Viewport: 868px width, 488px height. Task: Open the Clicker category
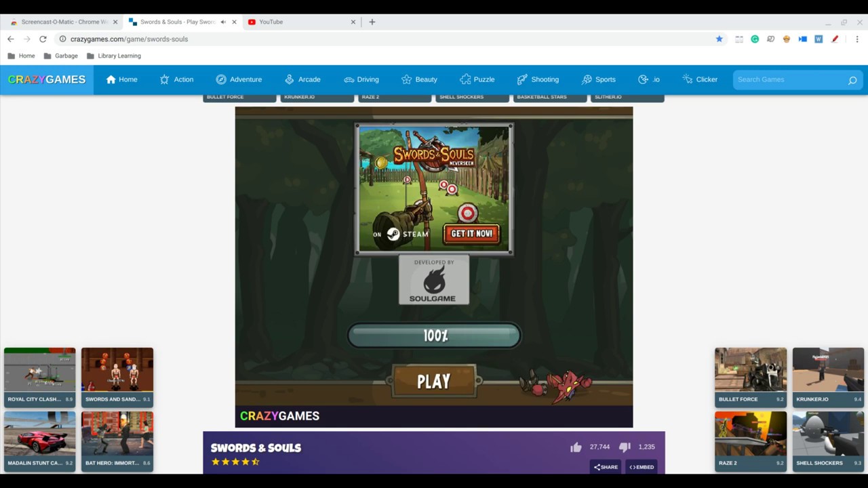click(x=700, y=79)
